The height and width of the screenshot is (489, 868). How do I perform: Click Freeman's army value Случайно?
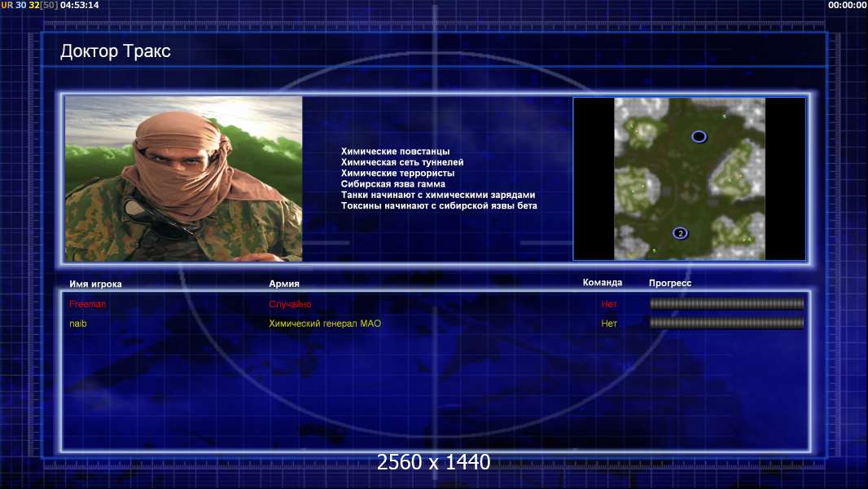coord(290,304)
